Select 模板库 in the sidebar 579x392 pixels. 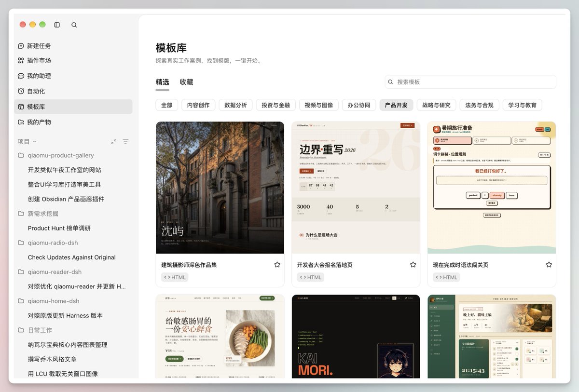73,107
